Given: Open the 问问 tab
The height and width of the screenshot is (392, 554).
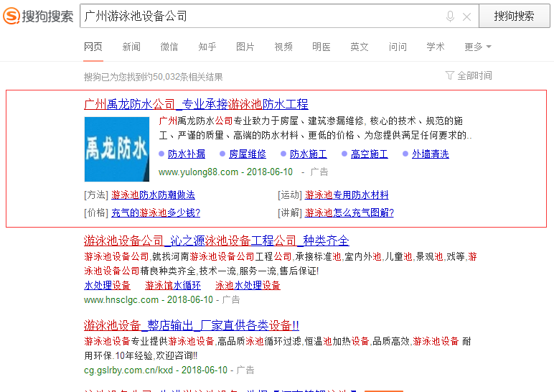Looking at the screenshot, I should point(398,47).
